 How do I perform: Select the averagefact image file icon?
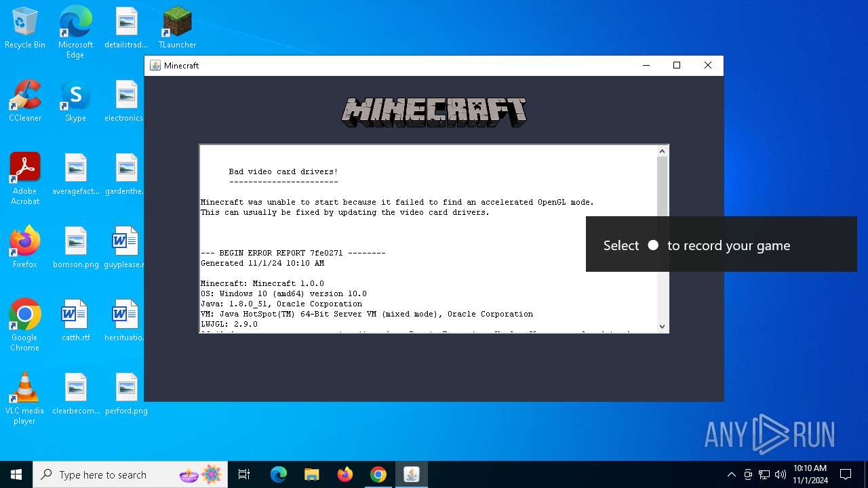(x=75, y=175)
